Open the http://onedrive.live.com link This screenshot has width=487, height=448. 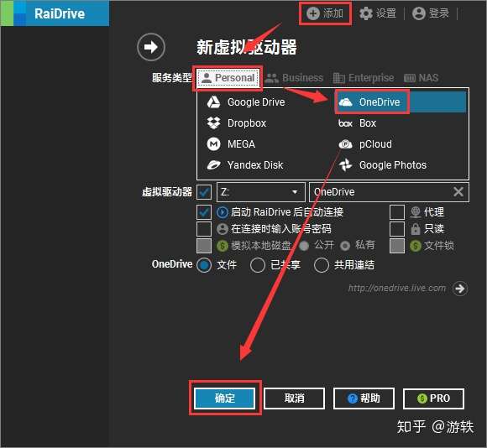(x=397, y=289)
